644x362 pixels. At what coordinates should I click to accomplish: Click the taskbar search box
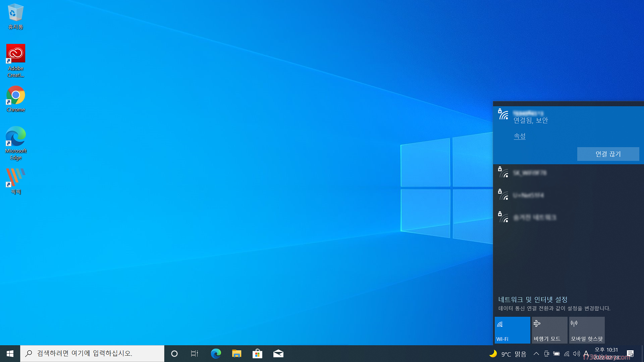coord(92,354)
